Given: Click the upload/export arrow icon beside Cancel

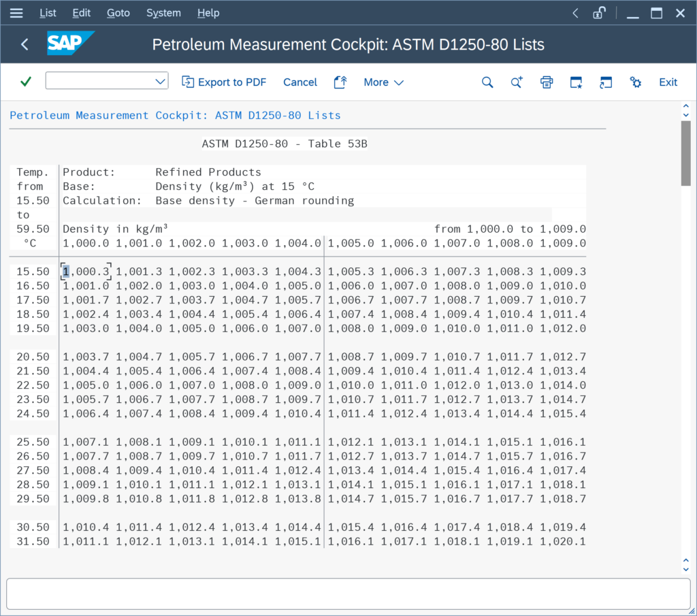Looking at the screenshot, I should (340, 82).
